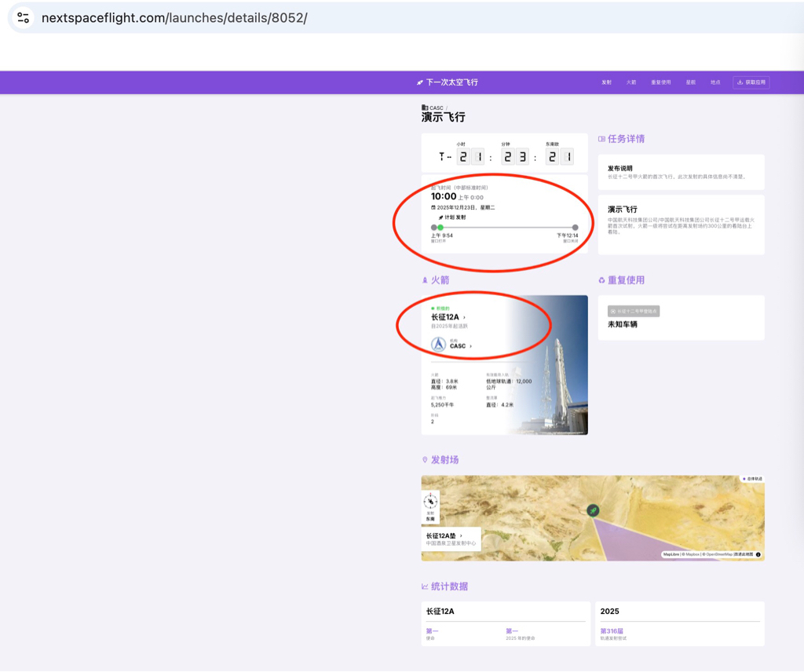Click chevron next to CASC agency
The width and height of the screenshot is (804, 672).
pos(471,346)
